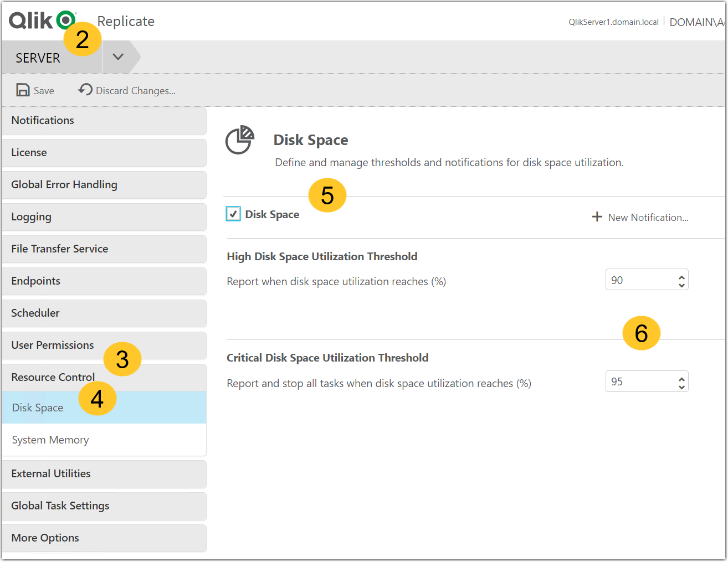The width and height of the screenshot is (728, 562).
Task: Increase the high disk space threshold value
Action: pos(681,276)
